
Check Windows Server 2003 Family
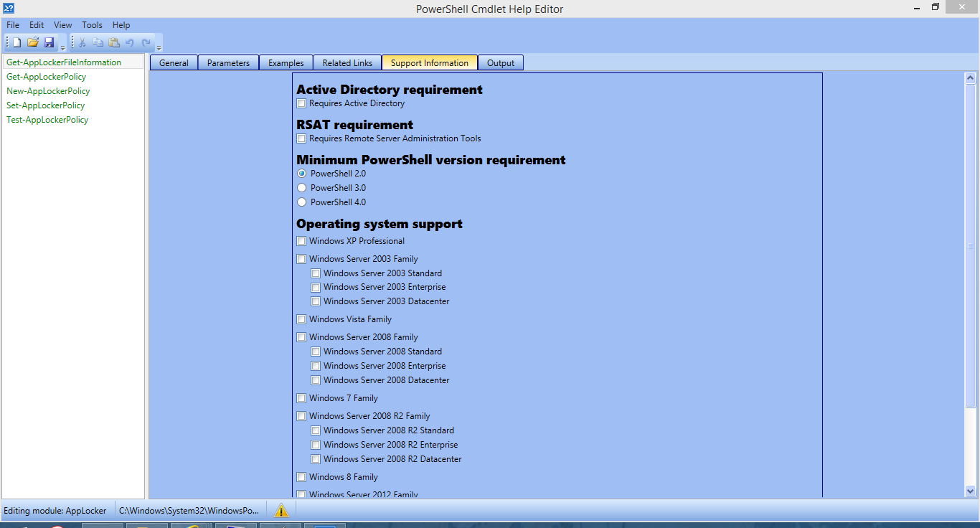[x=301, y=259]
